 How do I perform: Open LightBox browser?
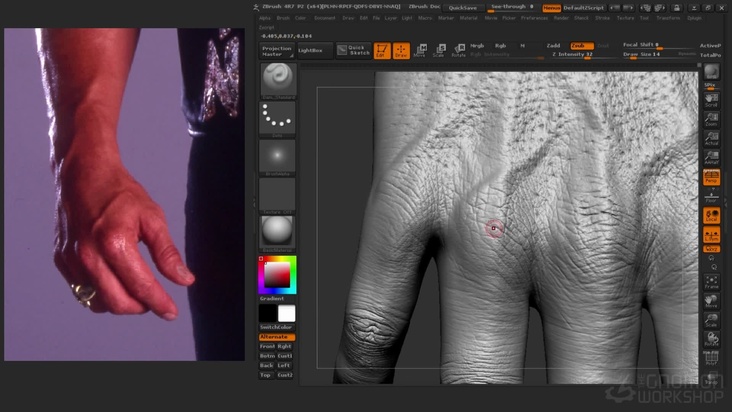315,51
